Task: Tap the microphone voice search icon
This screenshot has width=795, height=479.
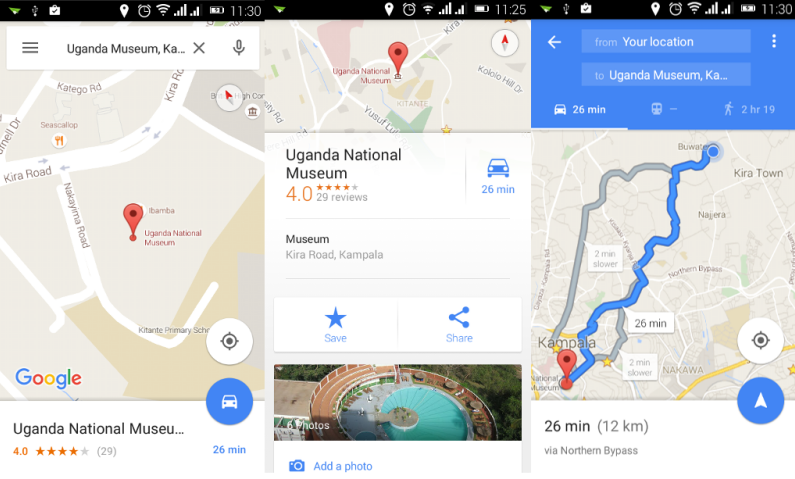Action: tap(238, 48)
